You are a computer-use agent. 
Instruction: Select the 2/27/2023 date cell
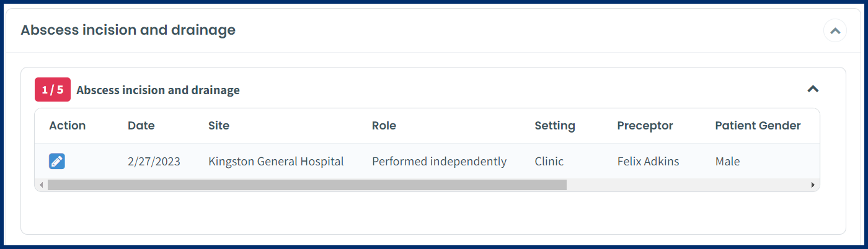154,162
